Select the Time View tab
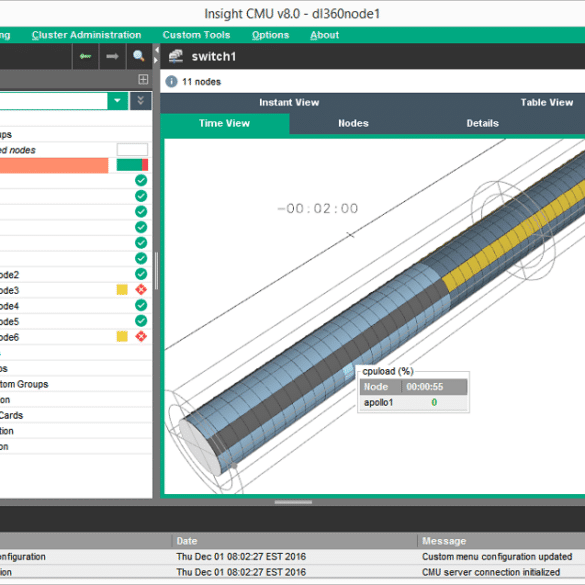Screen dimensions: 585x585 pos(225,123)
